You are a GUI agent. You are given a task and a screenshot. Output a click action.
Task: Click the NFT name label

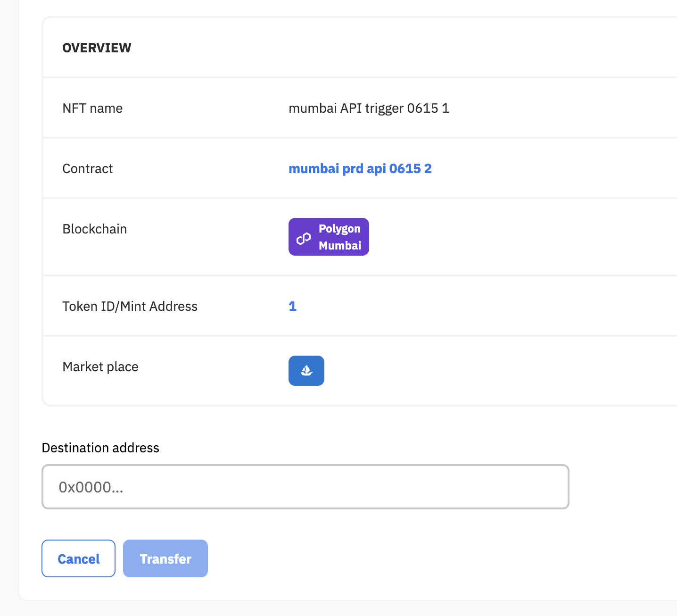click(x=92, y=108)
